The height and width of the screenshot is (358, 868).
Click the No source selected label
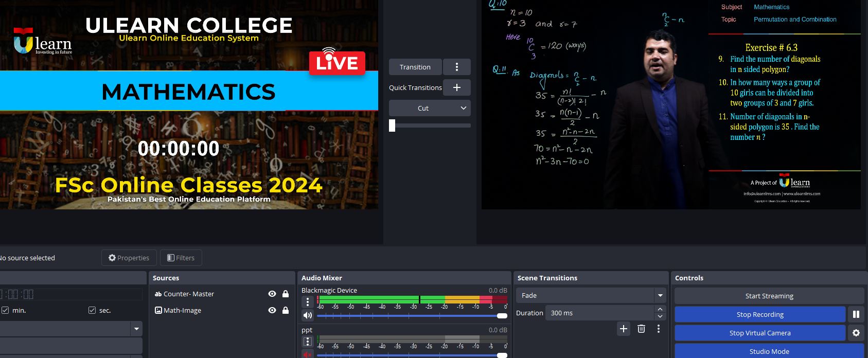pos(27,258)
